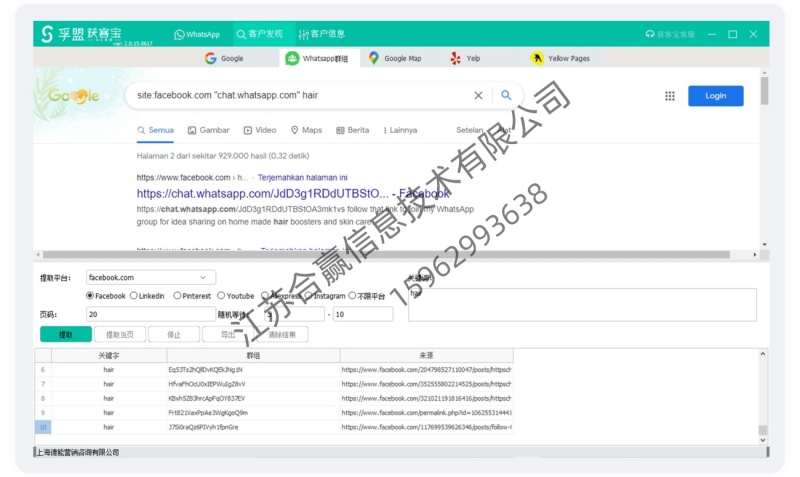This screenshot has width=800, height=477.
Task: Sort by the 关键字 column header
Action: coord(109,355)
